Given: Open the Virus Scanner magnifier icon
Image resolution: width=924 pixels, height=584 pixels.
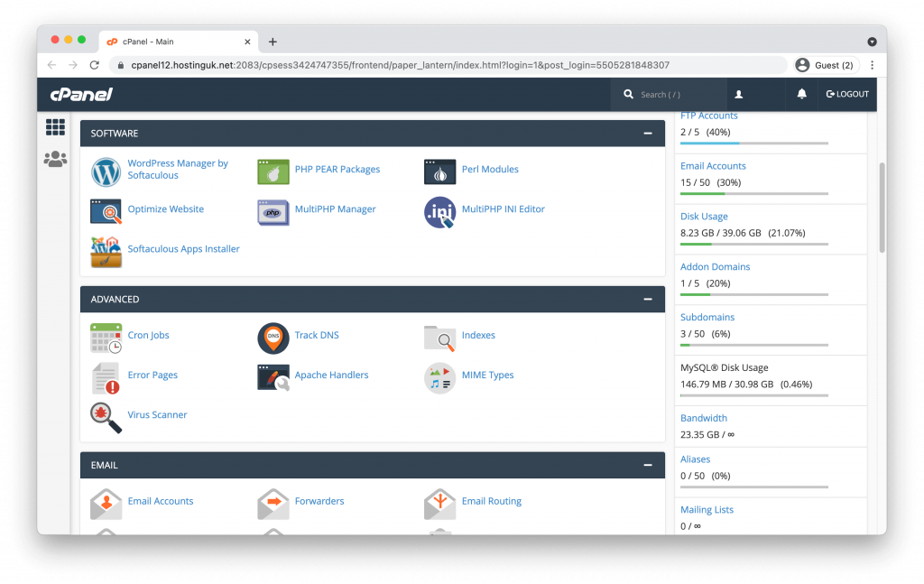Looking at the screenshot, I should point(106,416).
